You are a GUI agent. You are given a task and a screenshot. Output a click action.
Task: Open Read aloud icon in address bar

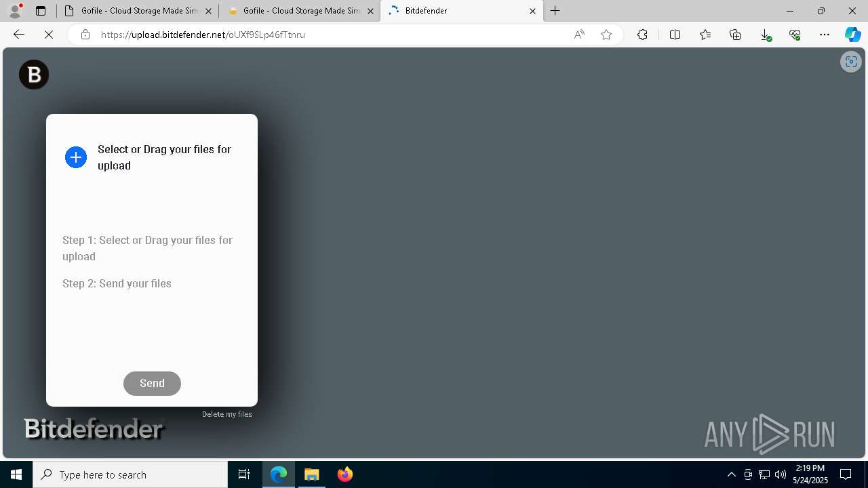(x=579, y=35)
